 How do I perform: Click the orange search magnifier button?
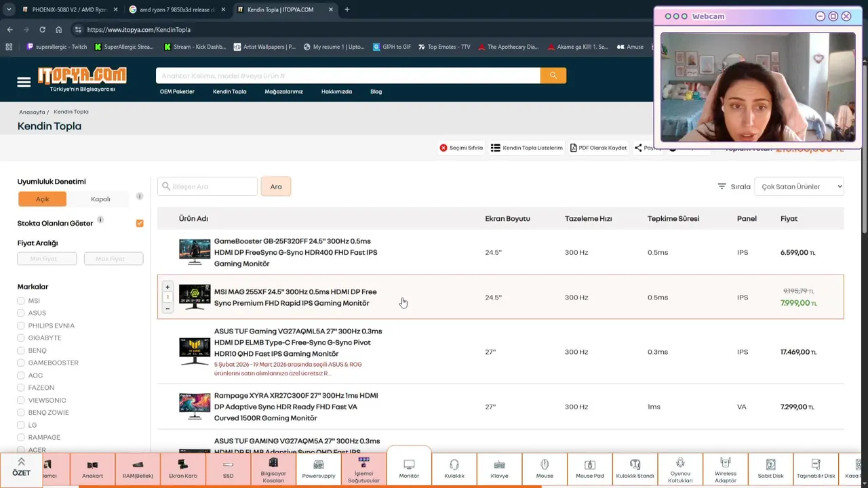click(553, 75)
